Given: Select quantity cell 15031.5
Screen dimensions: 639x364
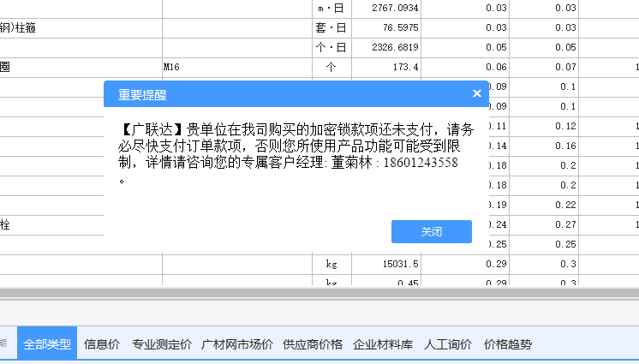Looking at the screenshot, I should pyautogui.click(x=386, y=264).
